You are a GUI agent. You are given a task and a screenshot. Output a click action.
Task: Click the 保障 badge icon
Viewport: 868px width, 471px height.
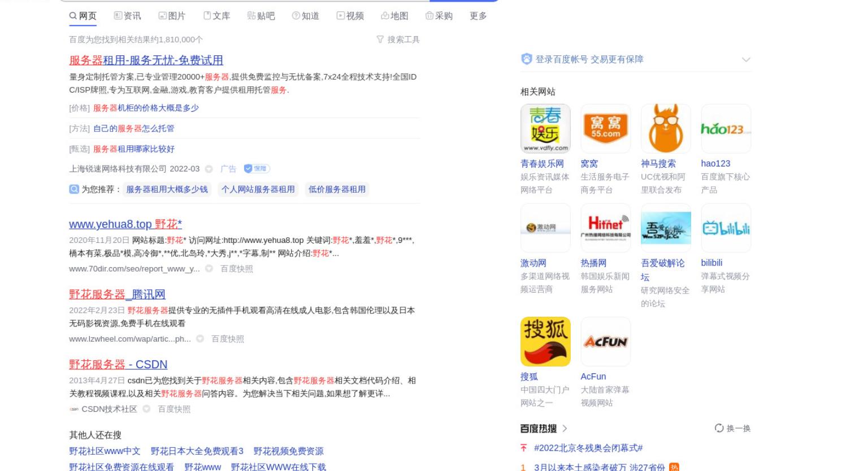coord(257,168)
